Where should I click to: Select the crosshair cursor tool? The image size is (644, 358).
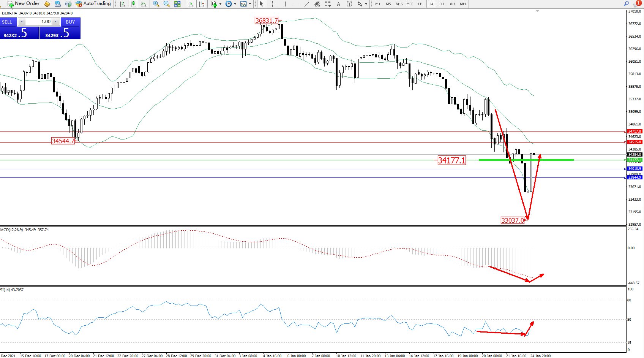click(x=272, y=4)
